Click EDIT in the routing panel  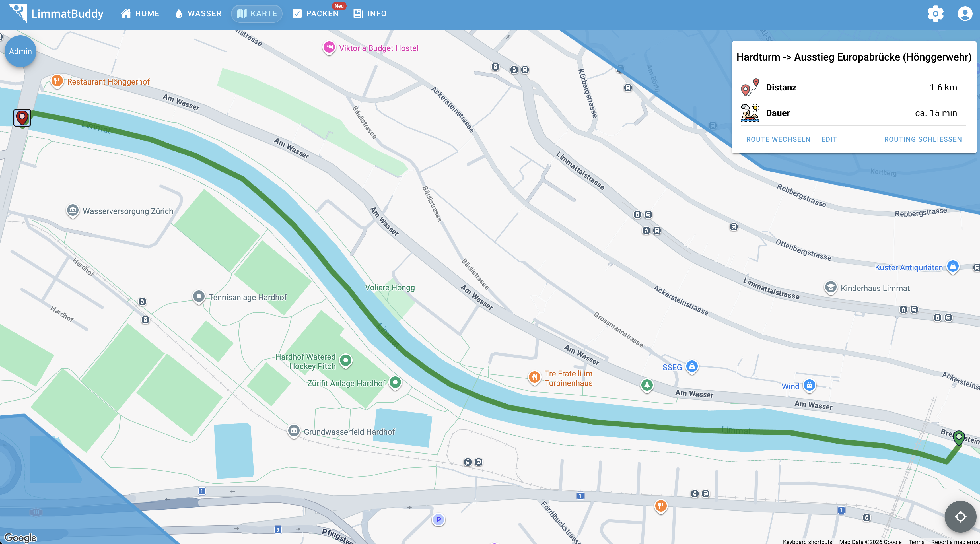pyautogui.click(x=829, y=139)
